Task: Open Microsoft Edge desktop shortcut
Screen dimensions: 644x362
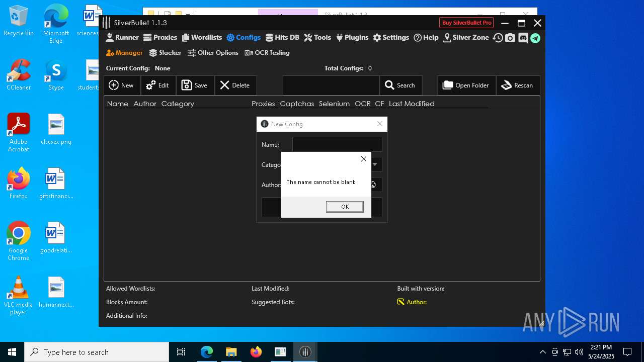Action: pyautogui.click(x=56, y=24)
